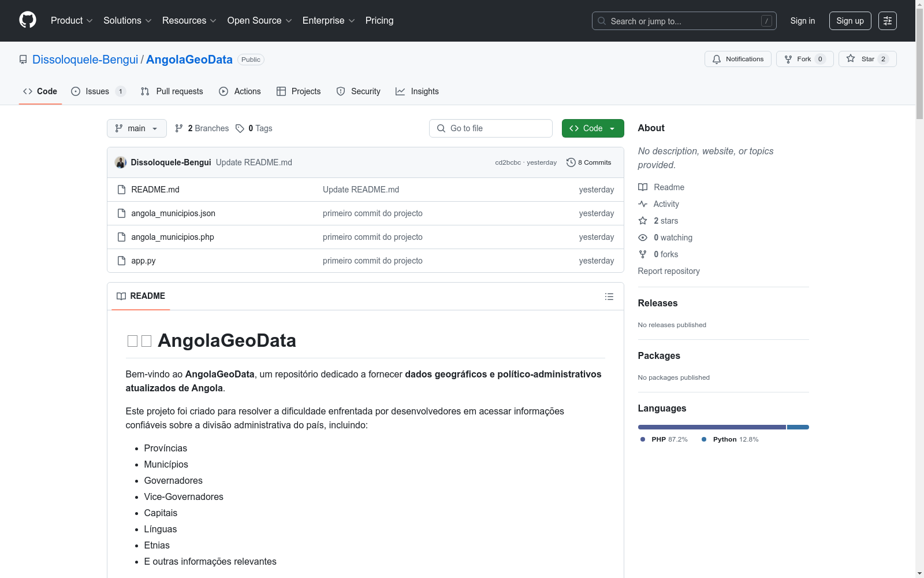924x578 pixels.
Task: Click the star icon in Star button
Action: tap(851, 58)
